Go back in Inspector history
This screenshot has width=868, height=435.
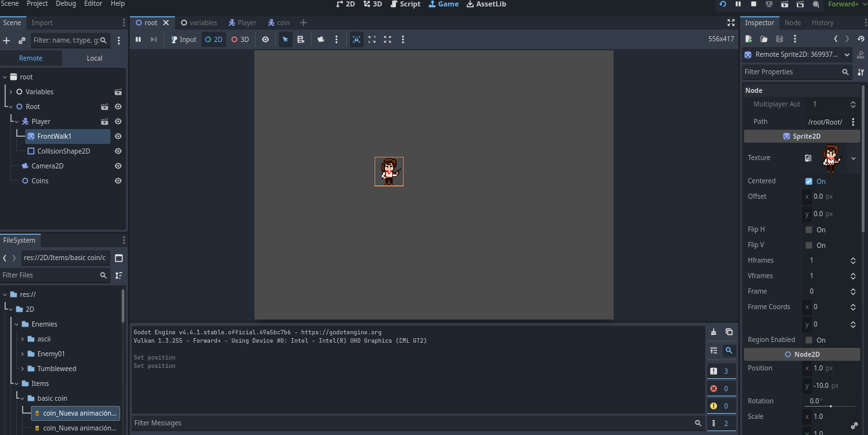[836, 39]
